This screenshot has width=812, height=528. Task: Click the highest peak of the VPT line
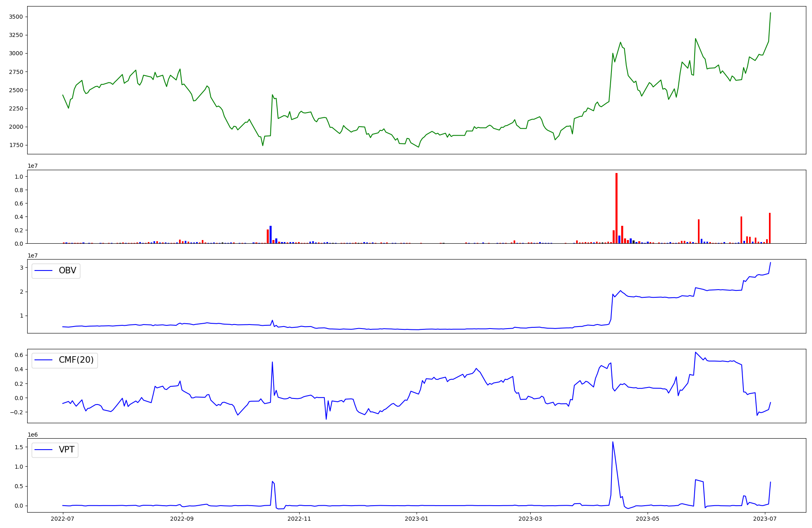tap(613, 442)
